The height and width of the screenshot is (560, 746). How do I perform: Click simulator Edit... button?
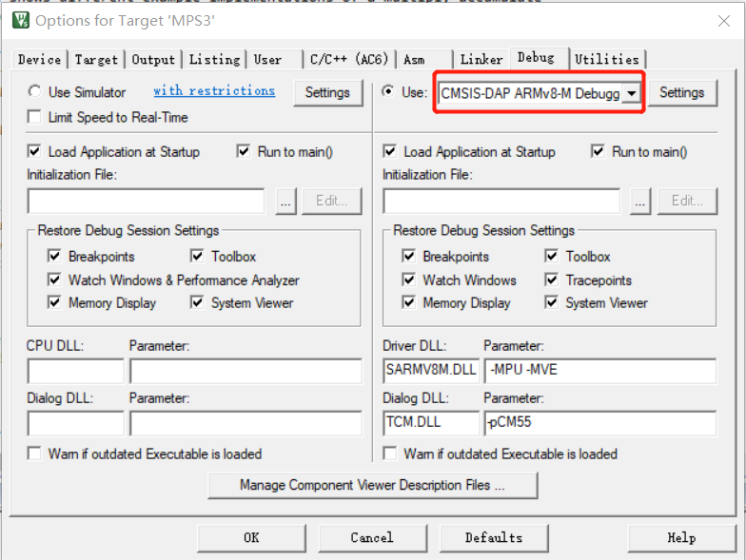[331, 202]
